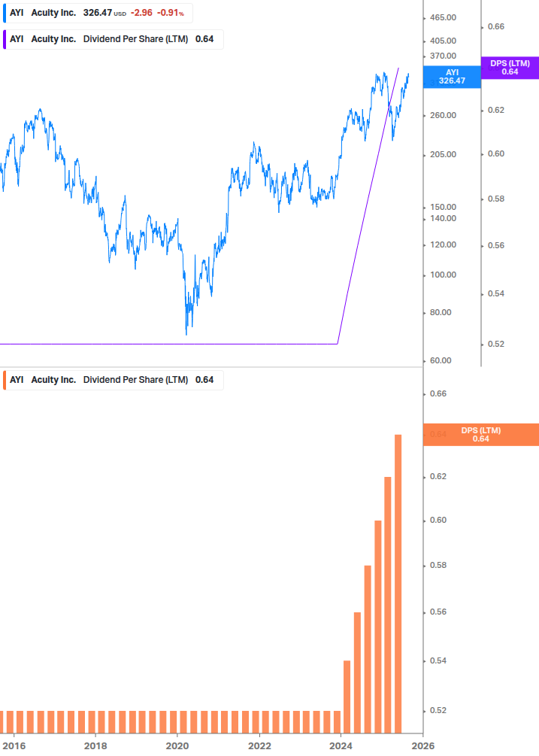Click the 140.00 price axis label
This screenshot has height=756, width=539.
pyautogui.click(x=443, y=218)
